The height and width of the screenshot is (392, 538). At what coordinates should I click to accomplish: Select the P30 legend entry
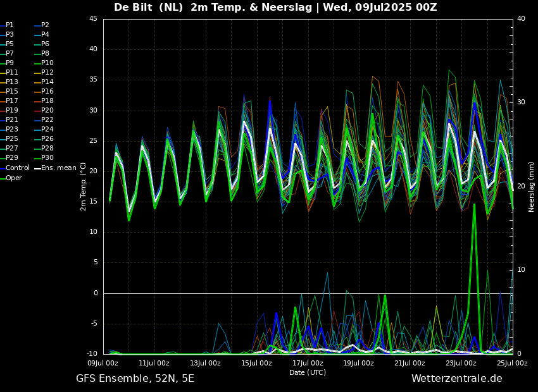click(x=47, y=158)
